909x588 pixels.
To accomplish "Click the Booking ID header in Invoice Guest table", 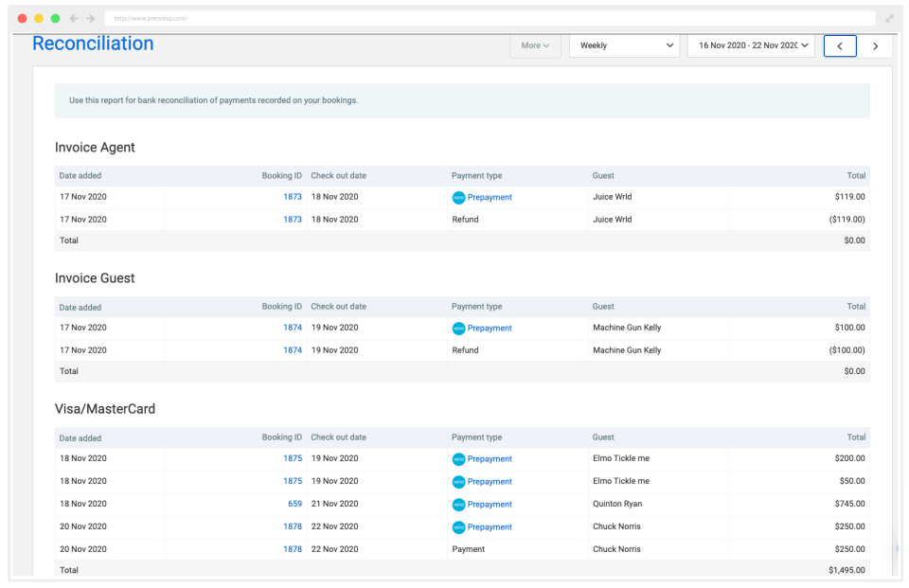I will 282,307.
